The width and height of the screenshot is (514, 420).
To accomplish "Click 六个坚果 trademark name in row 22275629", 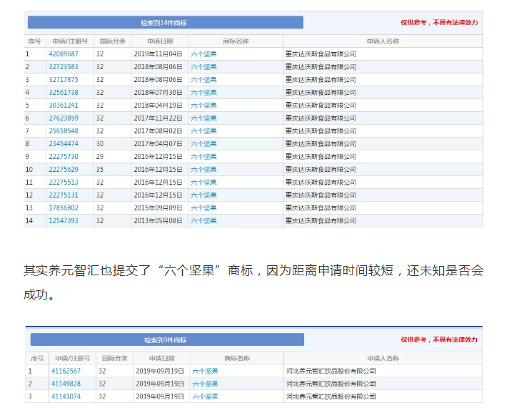I will 203,169.
